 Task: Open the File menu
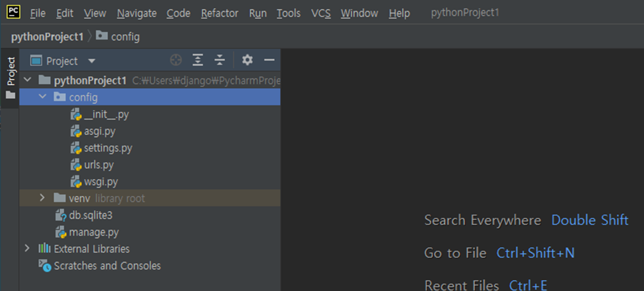point(38,13)
